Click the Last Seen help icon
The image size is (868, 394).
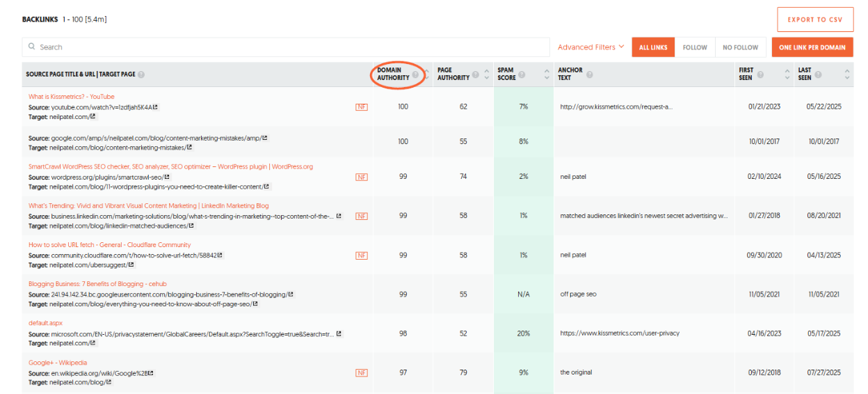(818, 74)
